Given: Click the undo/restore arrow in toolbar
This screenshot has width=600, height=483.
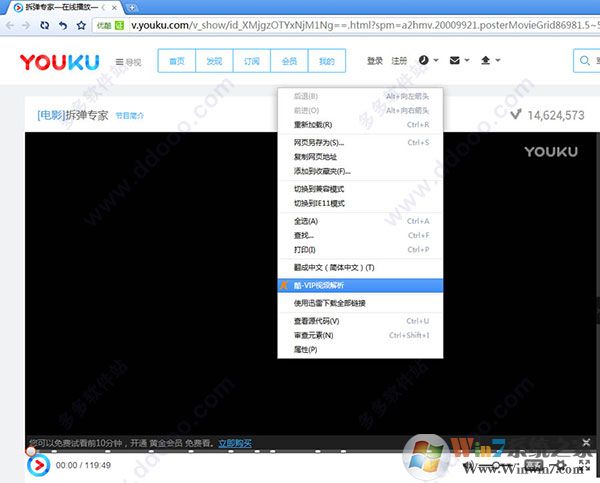Looking at the screenshot, I should [63, 26].
